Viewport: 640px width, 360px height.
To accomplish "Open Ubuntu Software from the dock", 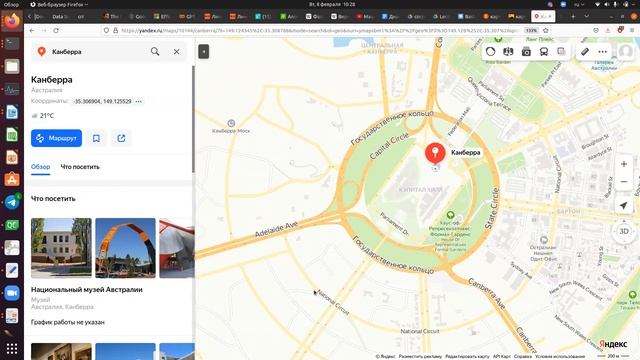I will click(x=12, y=179).
